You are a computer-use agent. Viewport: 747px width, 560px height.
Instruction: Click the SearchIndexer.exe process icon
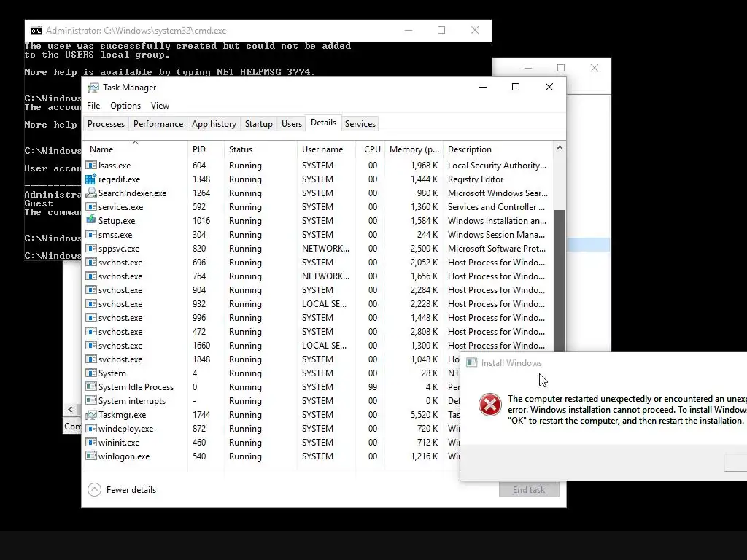point(90,192)
